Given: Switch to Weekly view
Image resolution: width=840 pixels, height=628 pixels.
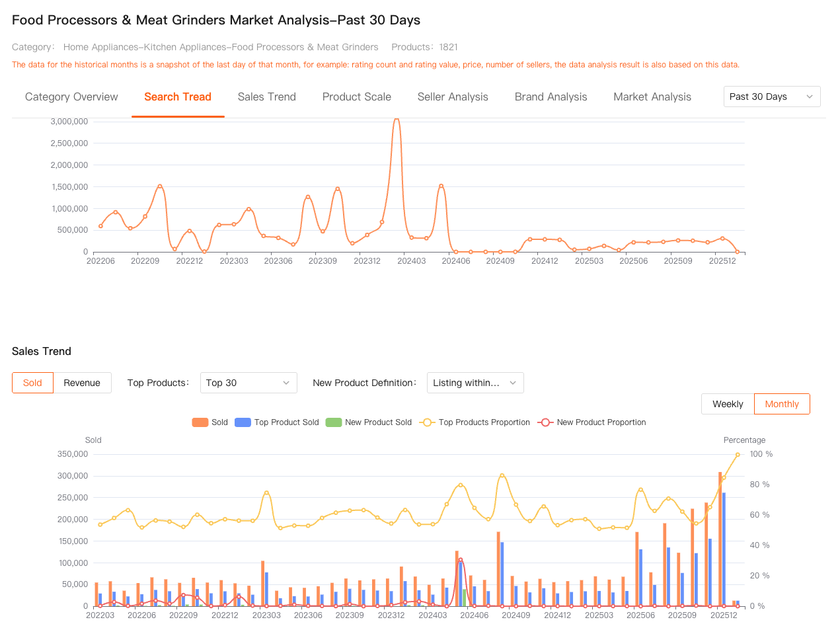Looking at the screenshot, I should pyautogui.click(x=728, y=404).
